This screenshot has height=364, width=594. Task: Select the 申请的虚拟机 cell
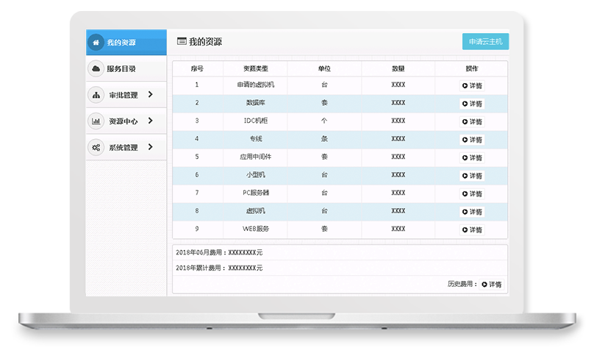pyautogui.click(x=256, y=85)
